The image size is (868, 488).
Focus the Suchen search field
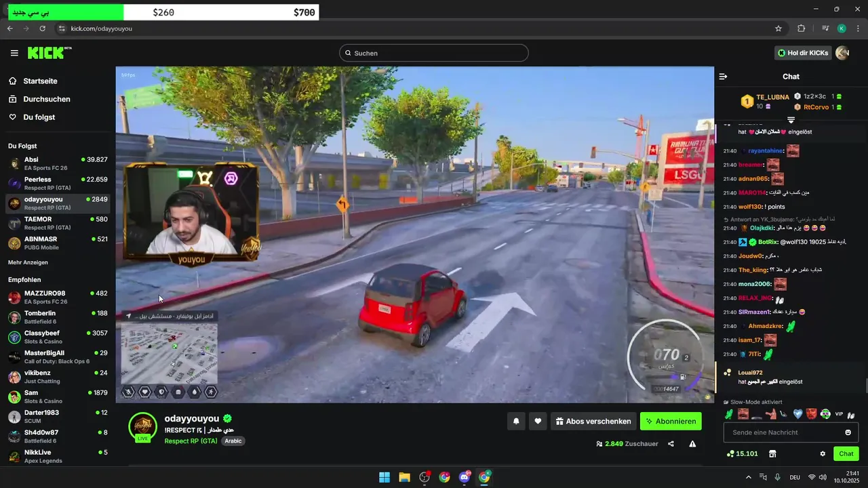point(434,53)
